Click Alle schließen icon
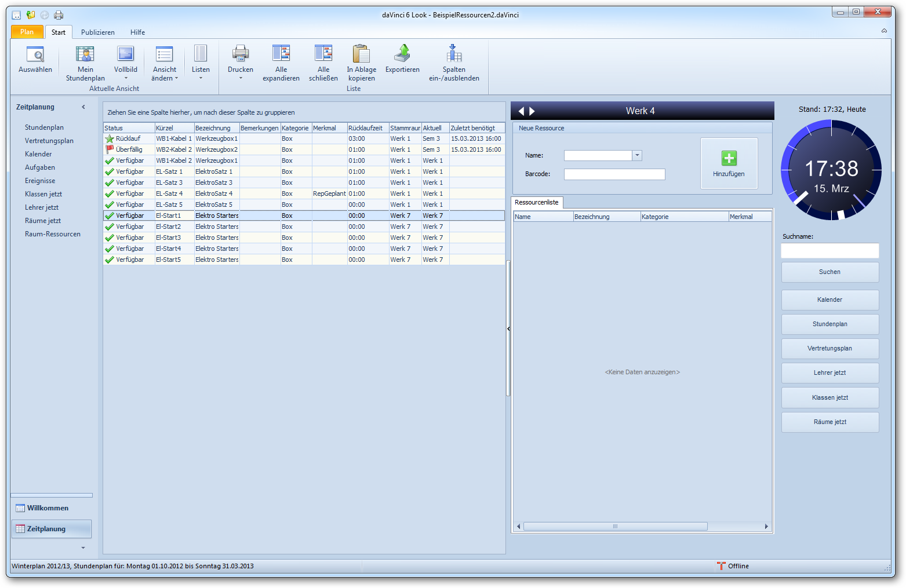 pos(323,54)
